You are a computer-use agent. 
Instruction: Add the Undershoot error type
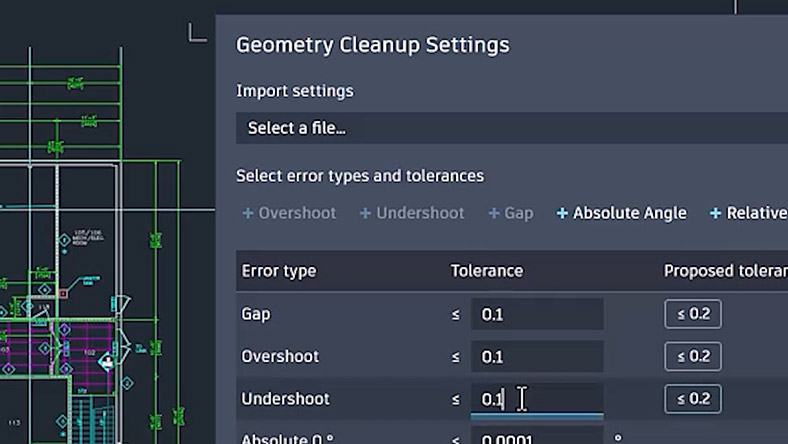(412, 213)
